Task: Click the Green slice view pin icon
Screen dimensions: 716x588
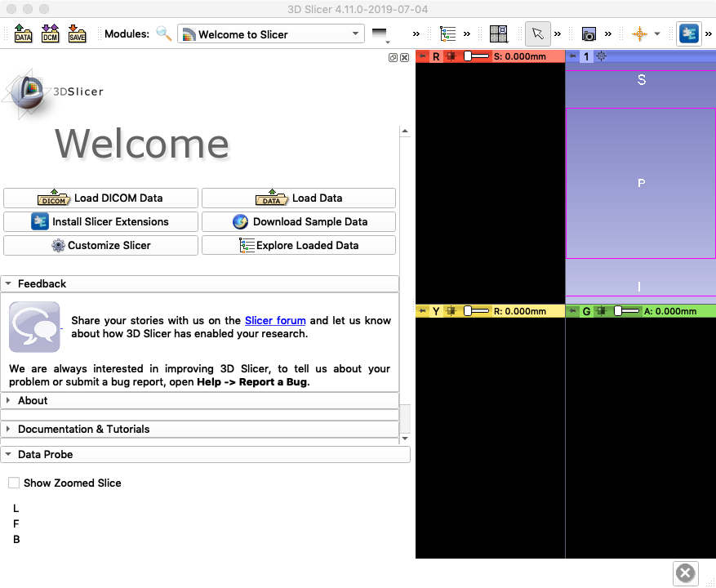Action: point(572,311)
